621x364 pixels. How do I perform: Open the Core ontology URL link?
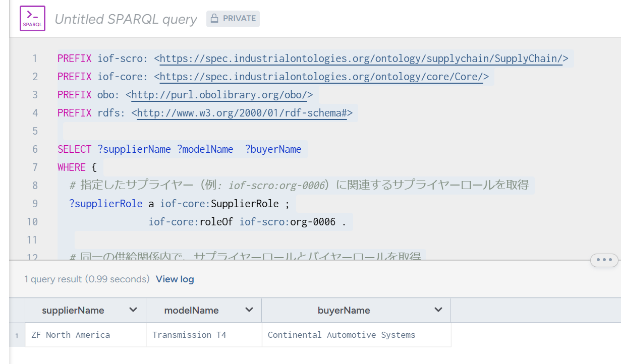point(321,77)
